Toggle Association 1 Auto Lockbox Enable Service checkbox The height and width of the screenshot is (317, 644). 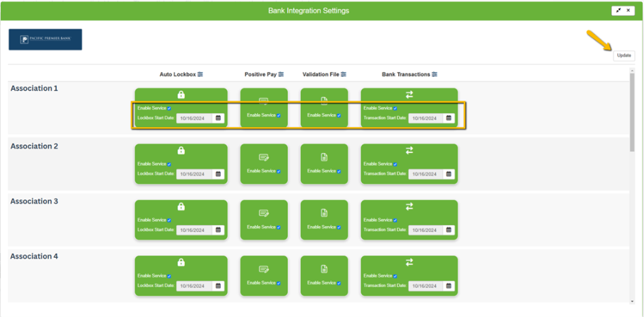pos(169,109)
